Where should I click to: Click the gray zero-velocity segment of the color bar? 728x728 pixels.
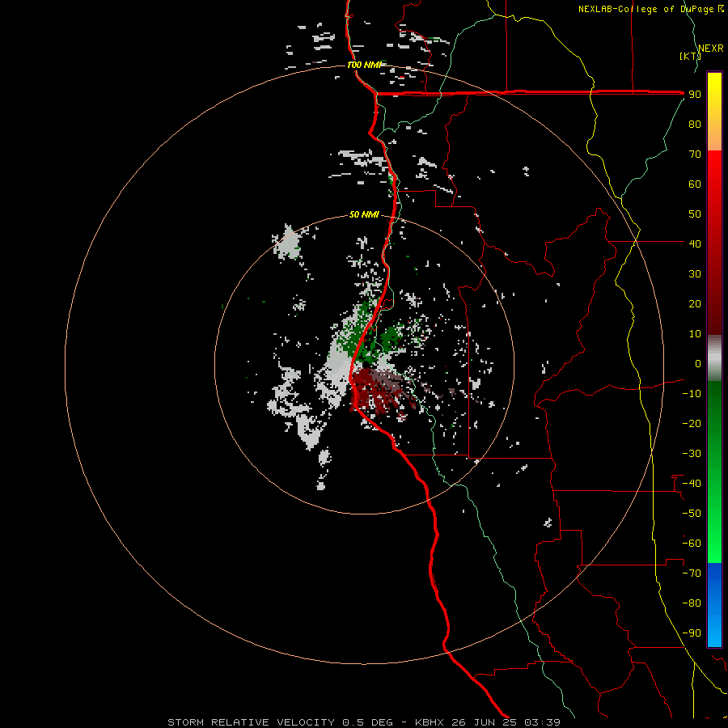pos(714,358)
